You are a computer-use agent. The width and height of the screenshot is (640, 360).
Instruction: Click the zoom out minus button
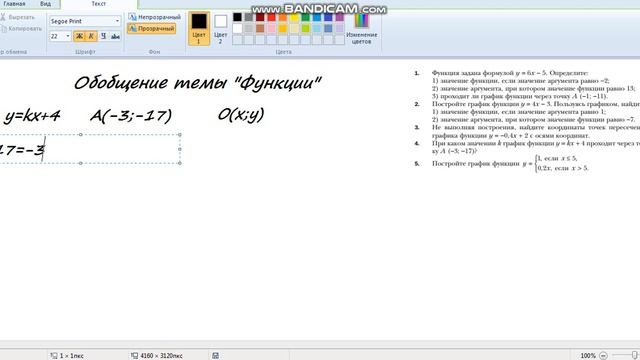[x=603, y=356]
